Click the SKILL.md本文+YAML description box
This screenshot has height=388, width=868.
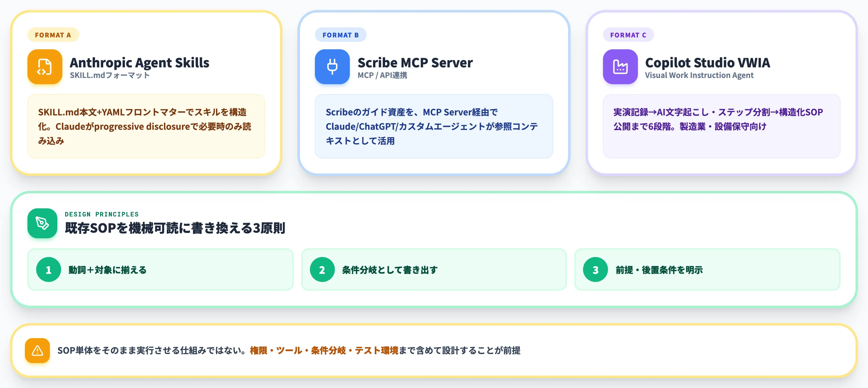[x=146, y=126]
